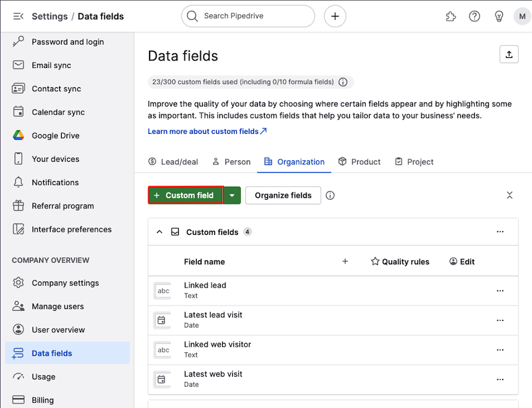Switch to the Project tab
This screenshot has width=532, height=408.
click(414, 162)
